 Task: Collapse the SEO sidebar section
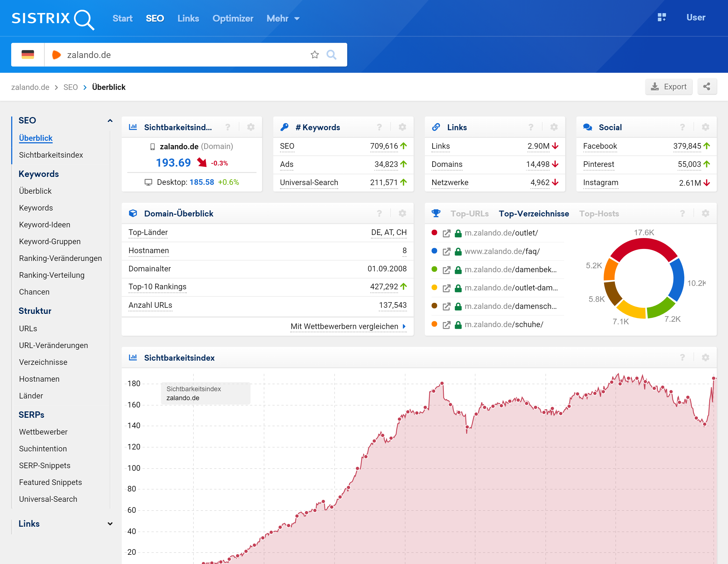point(110,121)
